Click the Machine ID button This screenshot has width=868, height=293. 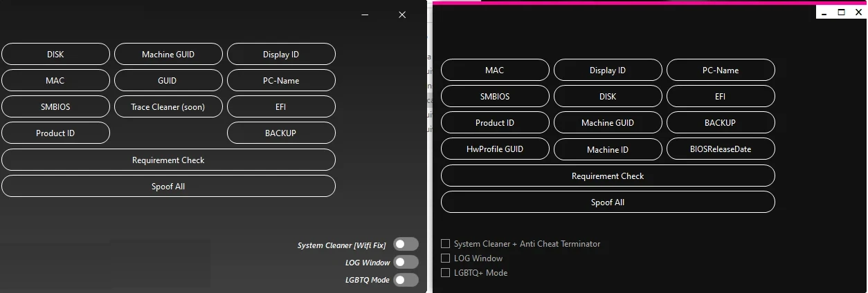pyautogui.click(x=607, y=150)
